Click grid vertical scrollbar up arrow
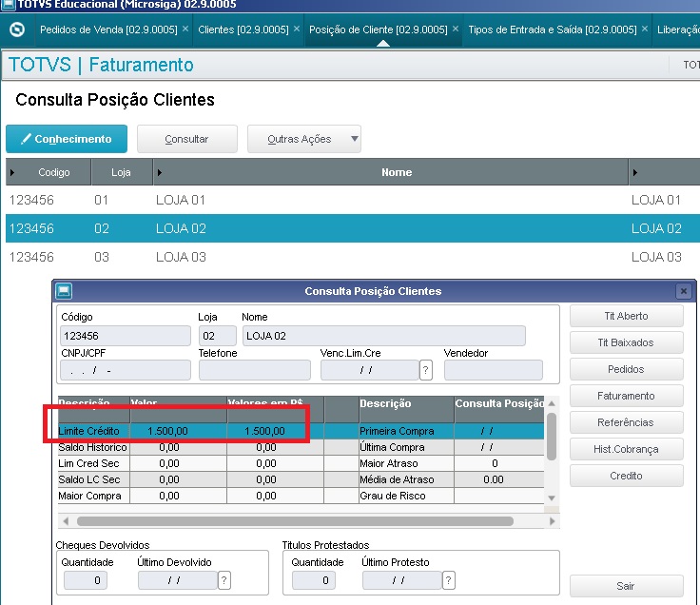The image size is (700, 605). (x=552, y=403)
